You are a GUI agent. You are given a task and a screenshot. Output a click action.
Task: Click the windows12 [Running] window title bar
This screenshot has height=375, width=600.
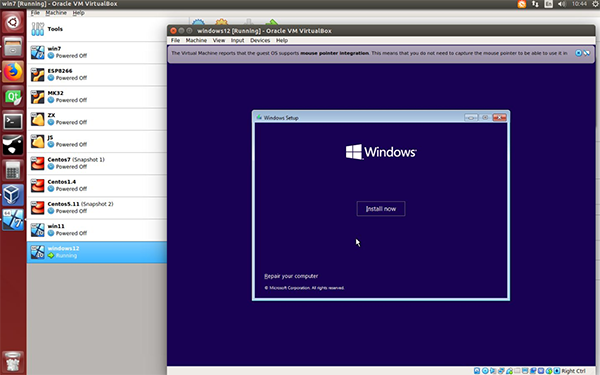point(381,31)
